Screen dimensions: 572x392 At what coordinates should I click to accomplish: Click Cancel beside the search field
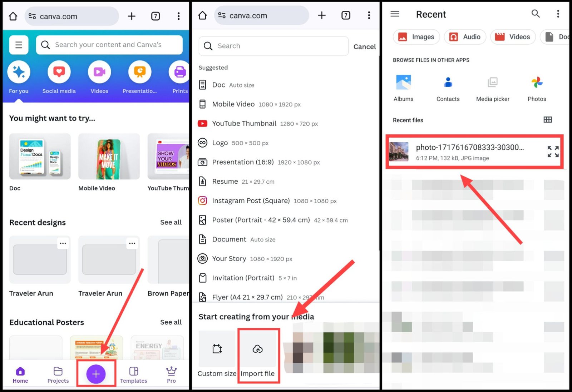tap(365, 46)
